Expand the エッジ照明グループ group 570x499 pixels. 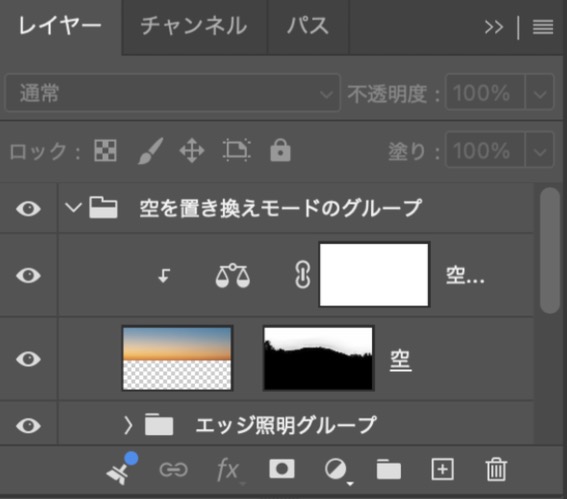128,426
